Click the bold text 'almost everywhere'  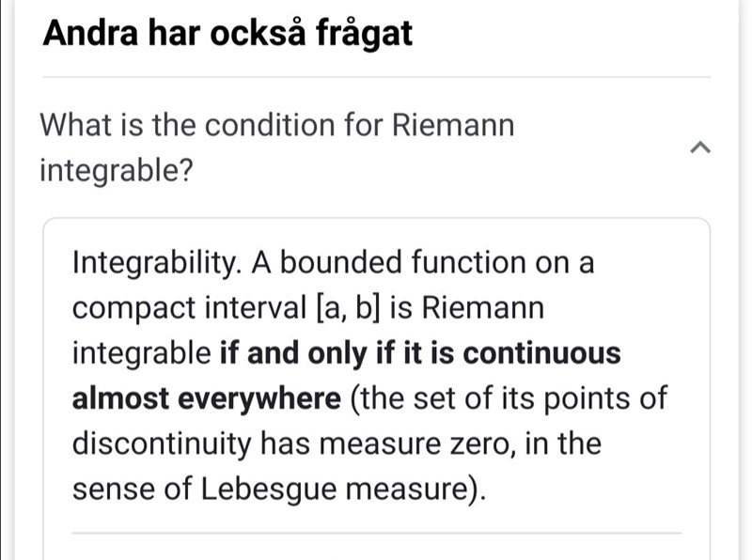pyautogui.click(x=206, y=398)
